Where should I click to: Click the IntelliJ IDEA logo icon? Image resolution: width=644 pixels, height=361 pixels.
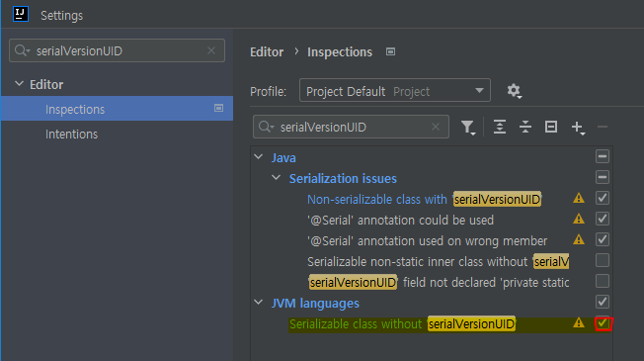pyautogui.click(x=20, y=14)
